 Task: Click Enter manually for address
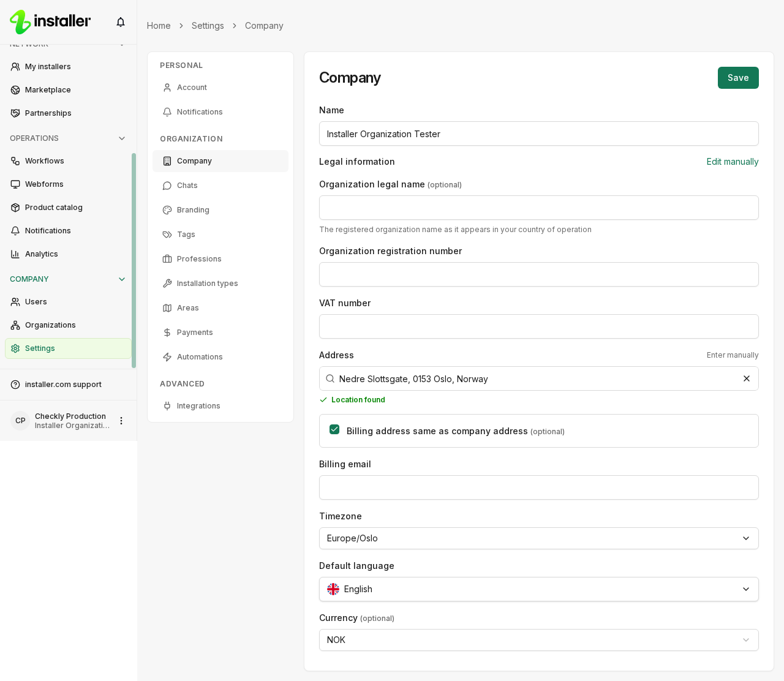[x=733, y=355]
